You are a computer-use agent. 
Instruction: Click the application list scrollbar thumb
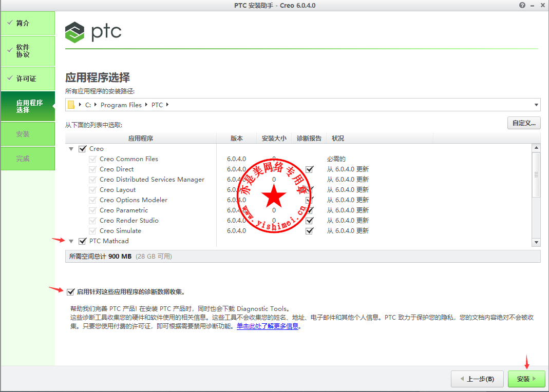pos(536,175)
